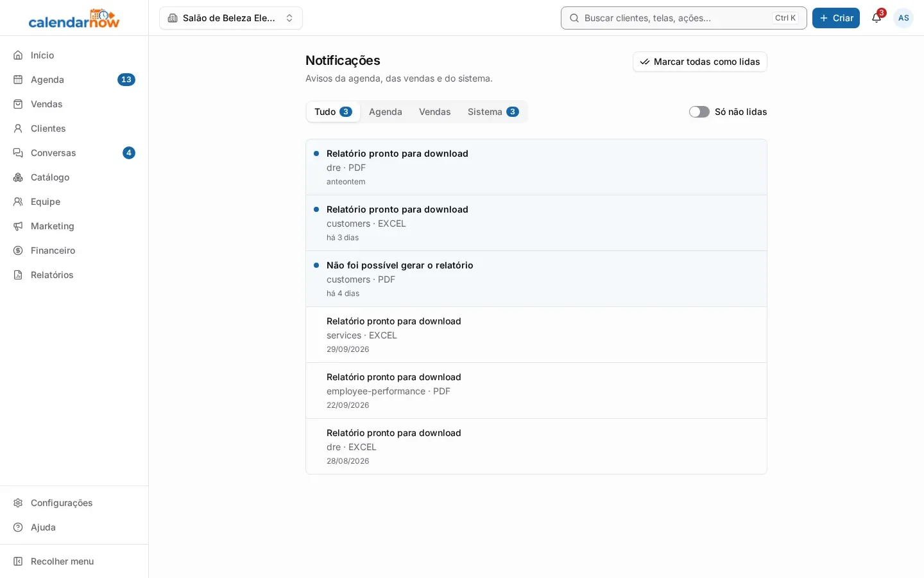Open notifications bell icon in header
The image size is (924, 578).
[877, 18]
